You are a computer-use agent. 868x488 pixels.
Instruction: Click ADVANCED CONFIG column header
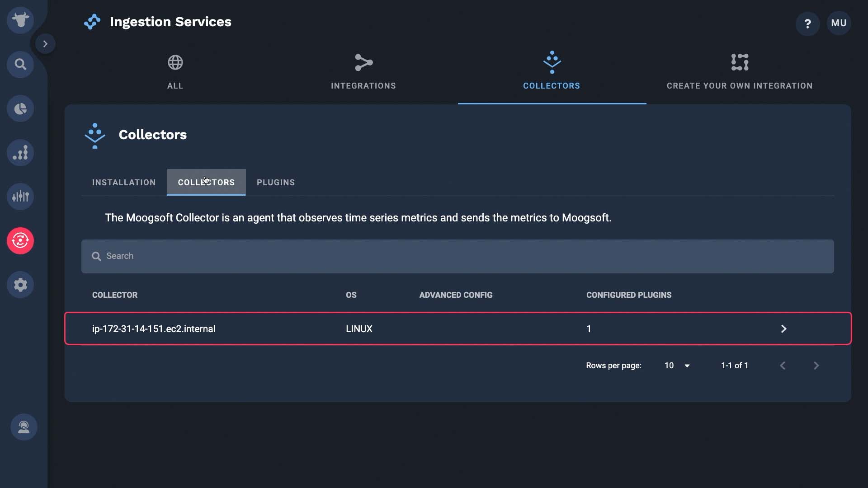point(456,295)
